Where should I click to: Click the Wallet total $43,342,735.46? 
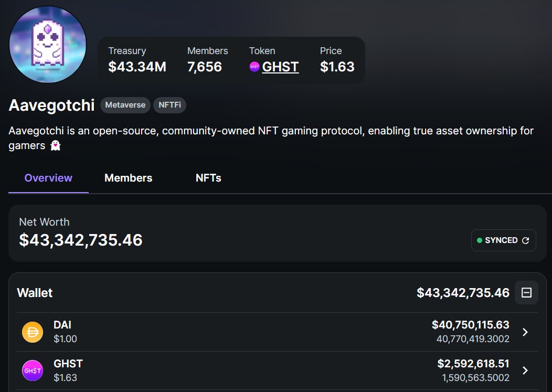463,293
